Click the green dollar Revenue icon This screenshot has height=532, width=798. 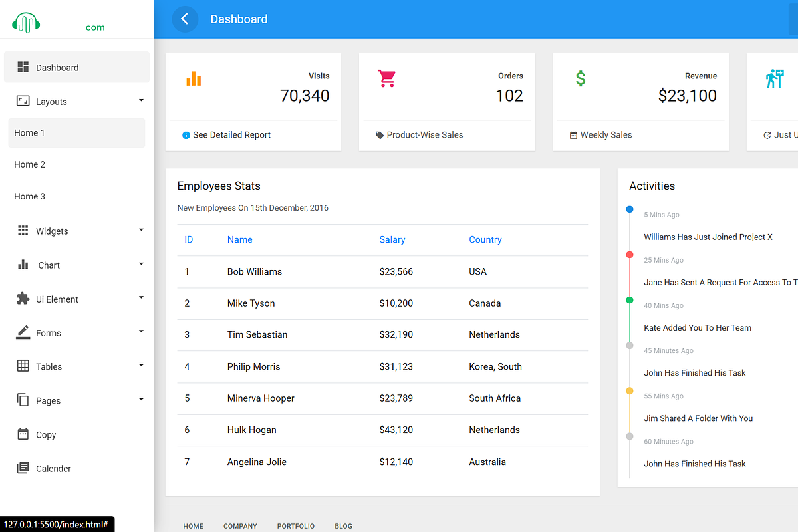[581, 78]
